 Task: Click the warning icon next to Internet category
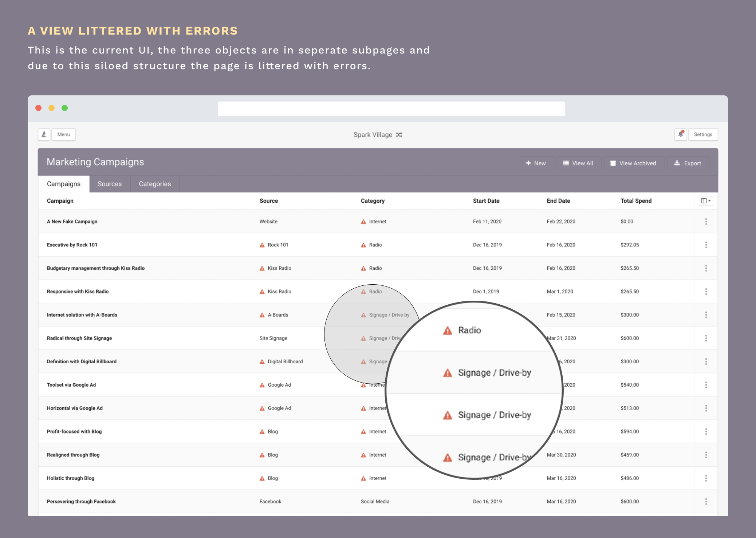tap(363, 221)
